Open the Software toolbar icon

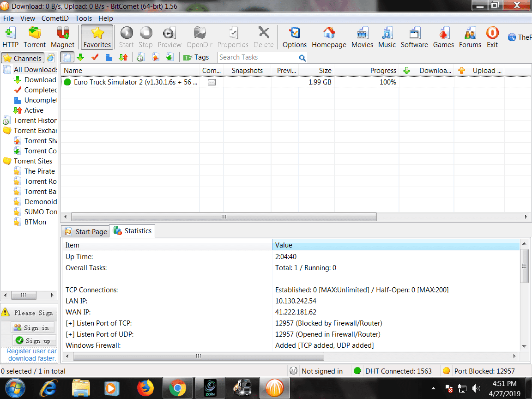[414, 37]
